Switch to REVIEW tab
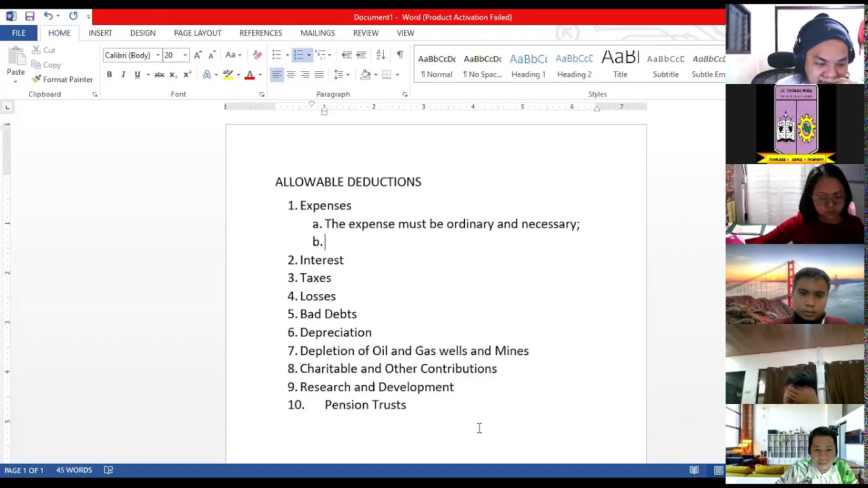Viewport: 868px width, 488px height. pos(366,33)
